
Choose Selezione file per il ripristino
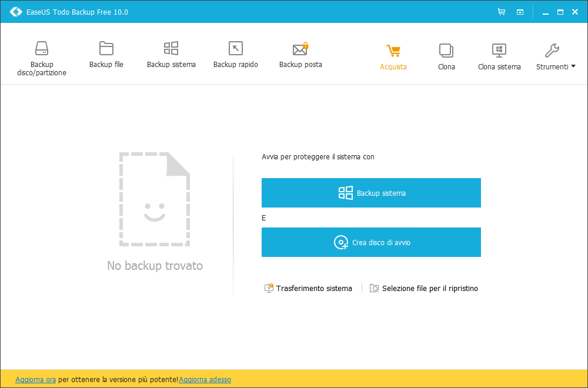[423, 289]
